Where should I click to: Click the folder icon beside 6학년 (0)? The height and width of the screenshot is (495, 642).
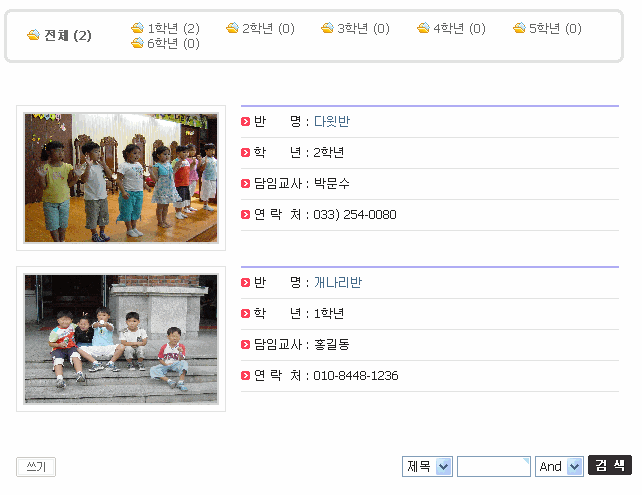138,43
